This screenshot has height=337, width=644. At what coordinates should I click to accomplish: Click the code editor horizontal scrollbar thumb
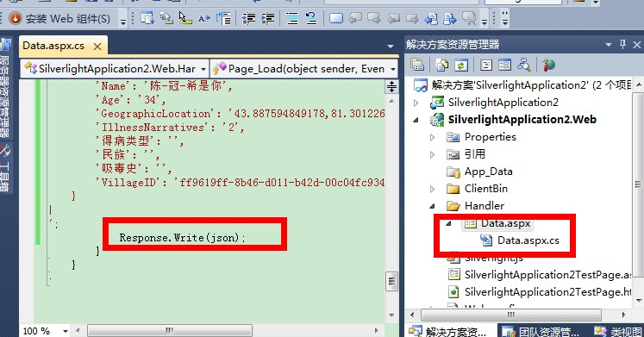tap(170, 330)
